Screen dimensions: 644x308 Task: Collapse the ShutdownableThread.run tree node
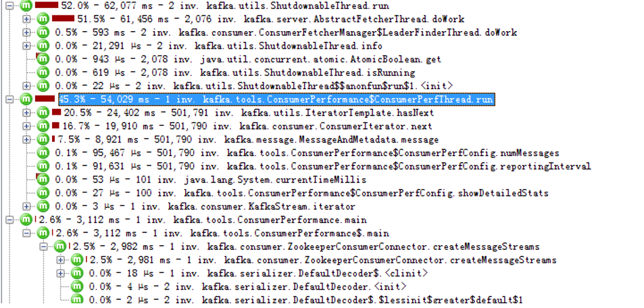coord(9,6)
